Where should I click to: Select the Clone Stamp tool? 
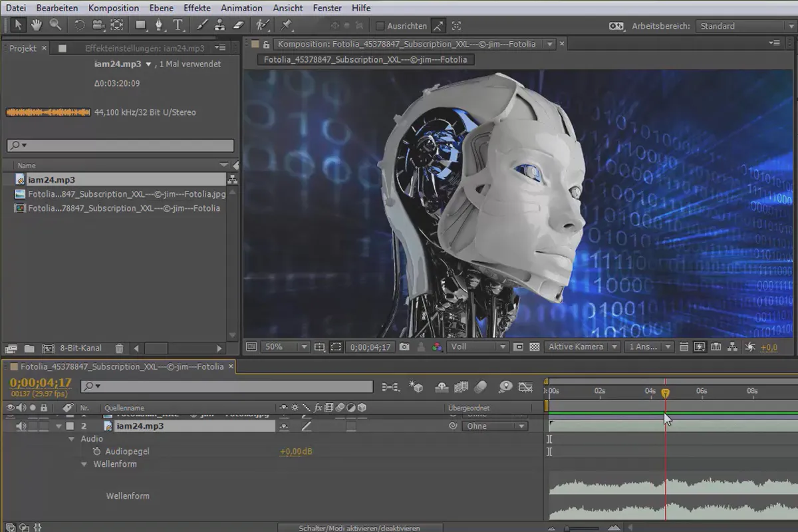[221, 25]
